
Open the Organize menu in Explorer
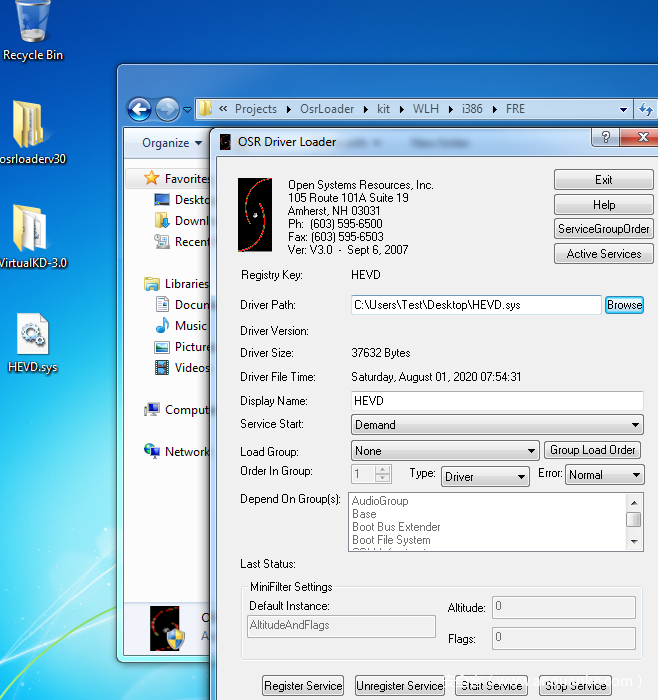coord(166,143)
